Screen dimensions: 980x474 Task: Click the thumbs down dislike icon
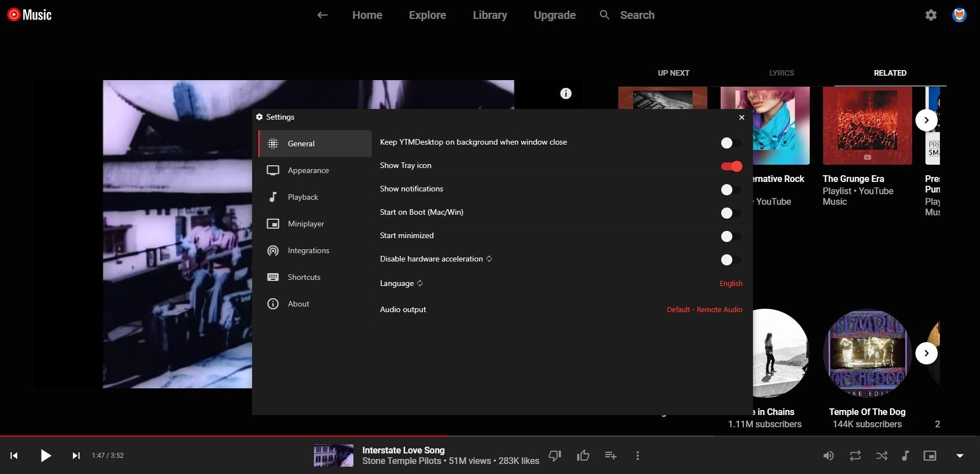tap(555, 456)
